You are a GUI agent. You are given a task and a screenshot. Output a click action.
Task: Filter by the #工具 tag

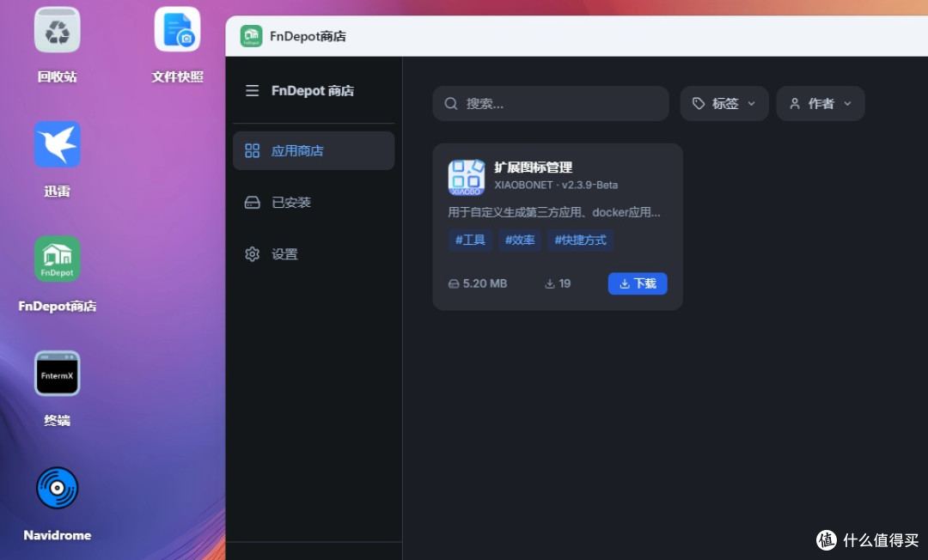(470, 240)
